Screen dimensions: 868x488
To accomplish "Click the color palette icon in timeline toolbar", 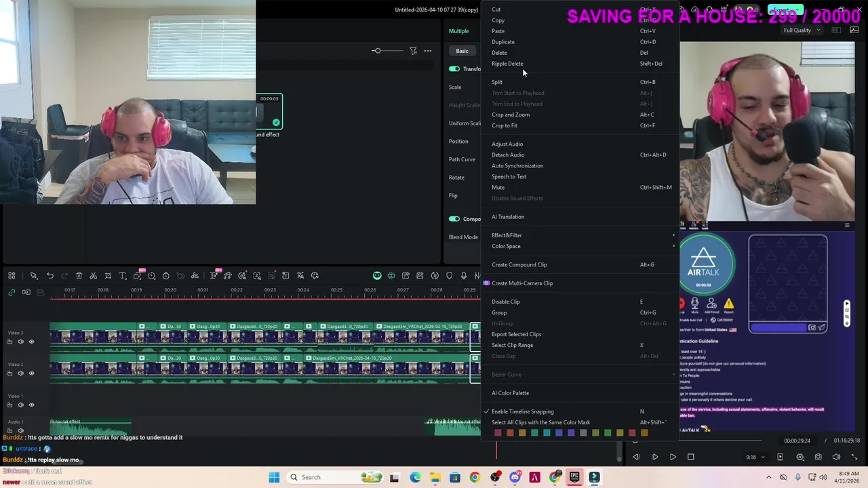I will tap(315, 276).
